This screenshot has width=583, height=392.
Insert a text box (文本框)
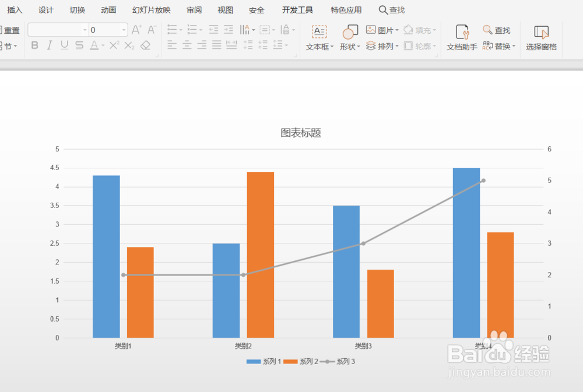319,38
